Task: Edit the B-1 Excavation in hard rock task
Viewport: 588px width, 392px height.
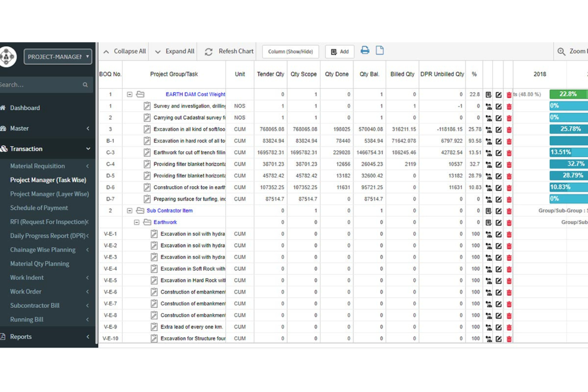Action: tap(499, 141)
